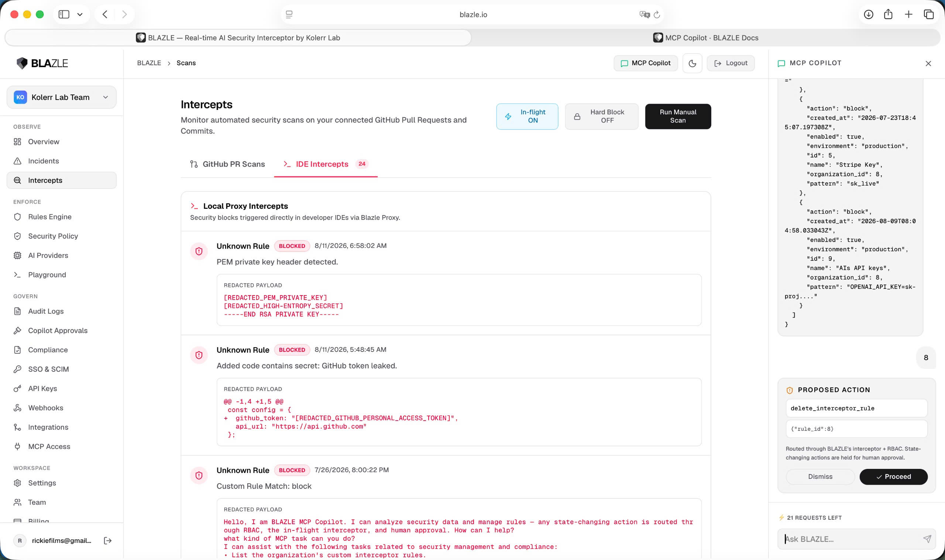
Task: Click the Scans breadcrumb
Action: tap(186, 63)
